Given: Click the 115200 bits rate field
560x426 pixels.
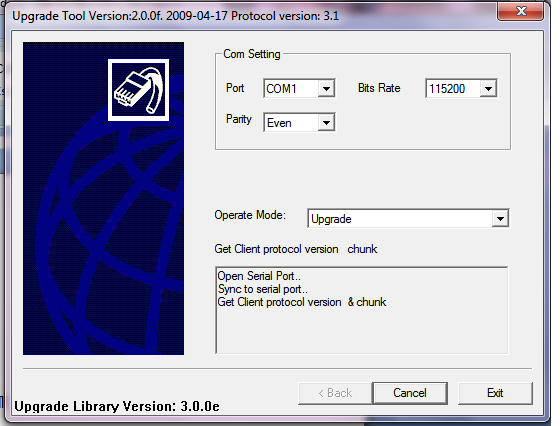Looking at the screenshot, I should (x=461, y=88).
